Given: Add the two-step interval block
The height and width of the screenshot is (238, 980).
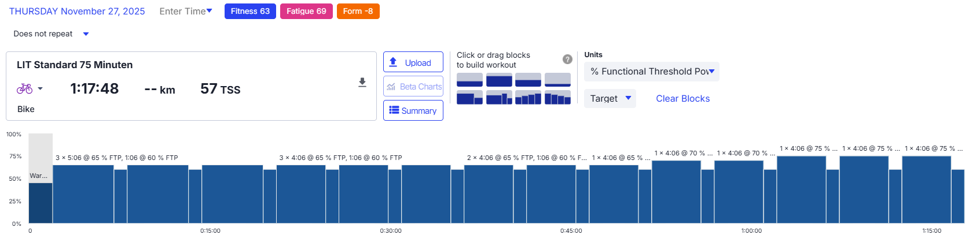Looking at the screenshot, I should (x=469, y=98).
